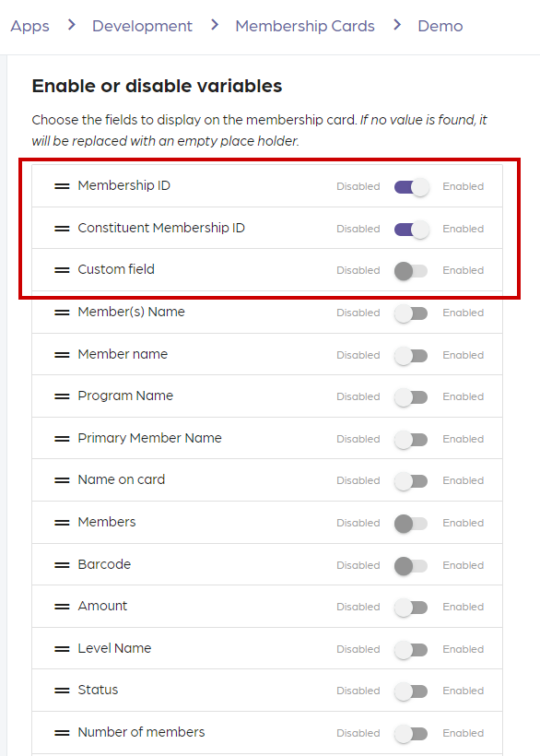Click the reorder handle for Barcode row

62,565
